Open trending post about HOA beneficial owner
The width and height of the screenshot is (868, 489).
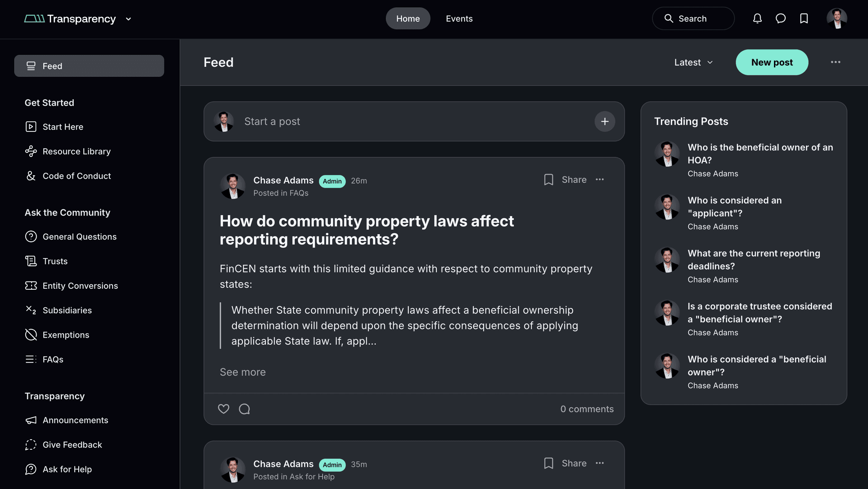(x=760, y=154)
